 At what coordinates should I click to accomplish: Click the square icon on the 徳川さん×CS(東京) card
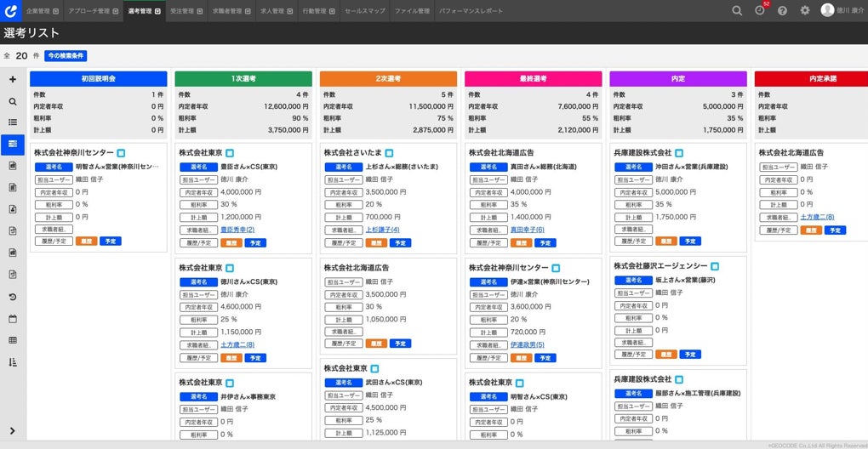pos(230,268)
